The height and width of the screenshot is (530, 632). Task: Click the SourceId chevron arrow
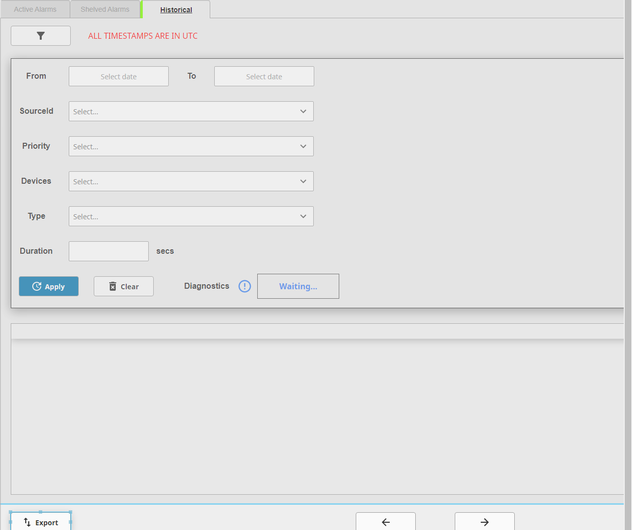point(303,111)
